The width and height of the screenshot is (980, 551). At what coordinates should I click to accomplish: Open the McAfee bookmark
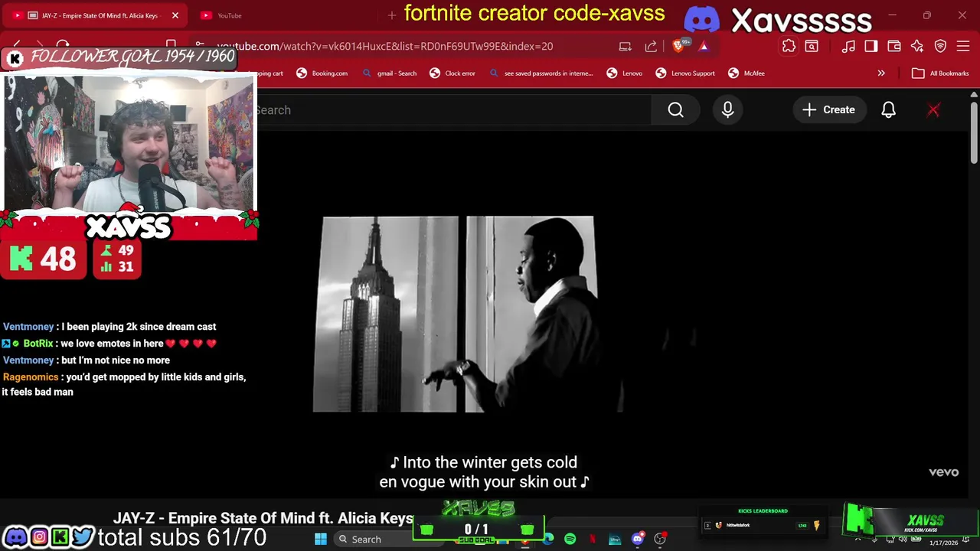746,73
